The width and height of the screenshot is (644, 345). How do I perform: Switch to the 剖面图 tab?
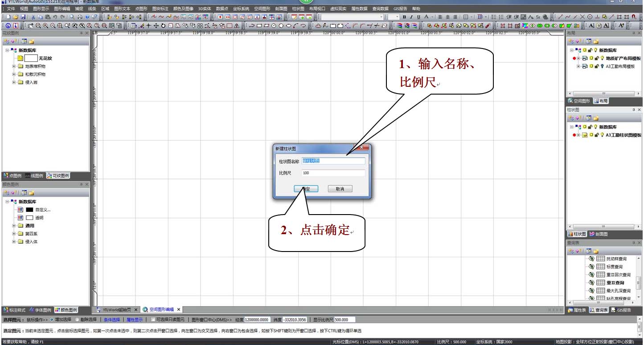598,234
